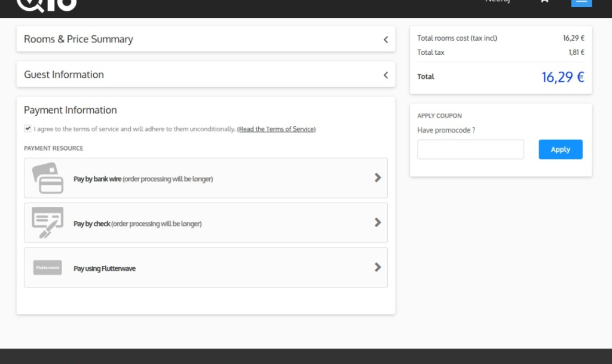
Task: Click the check payment pen icon
Action: tap(48, 223)
